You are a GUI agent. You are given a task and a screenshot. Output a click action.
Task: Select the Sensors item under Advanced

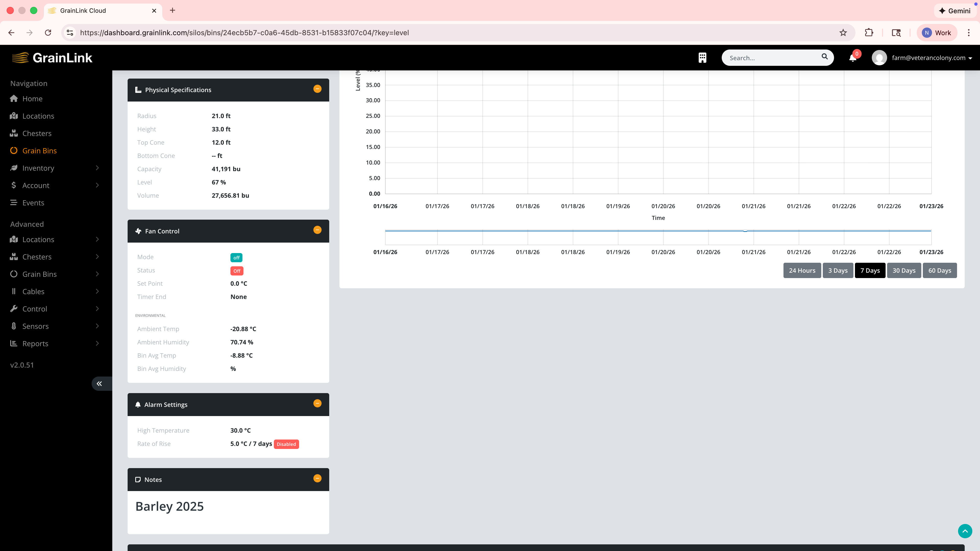click(x=35, y=326)
